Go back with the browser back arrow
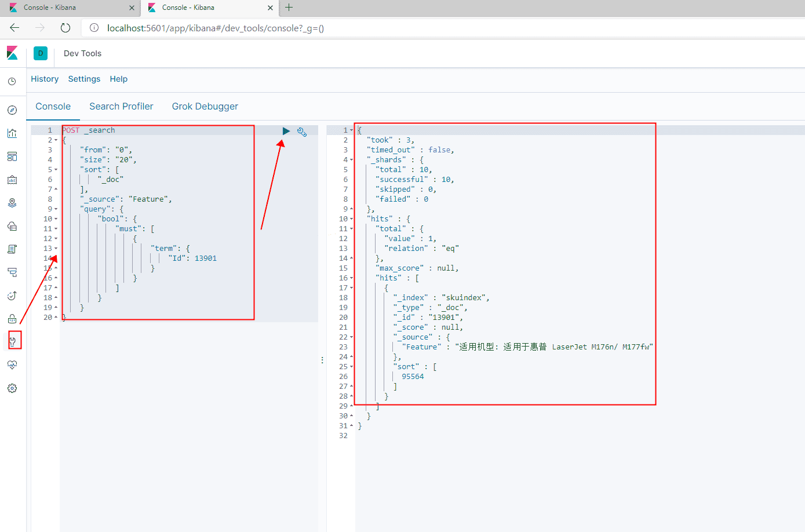This screenshot has height=532, width=805. point(14,28)
